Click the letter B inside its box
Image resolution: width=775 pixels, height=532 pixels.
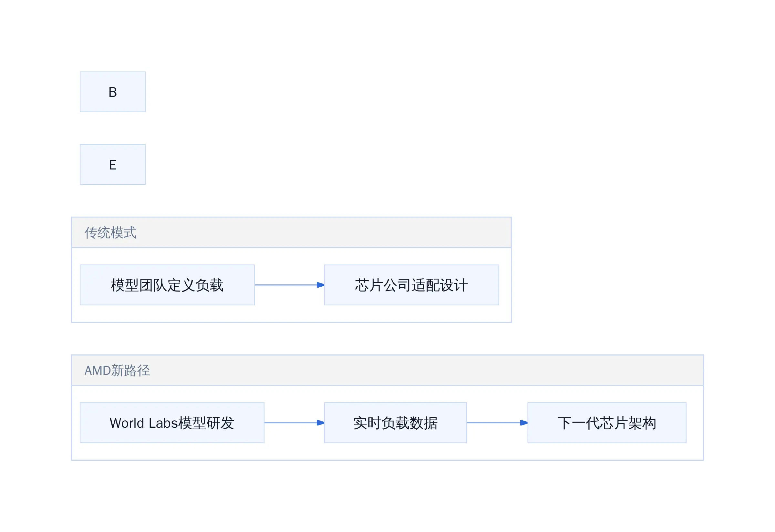[x=113, y=92]
